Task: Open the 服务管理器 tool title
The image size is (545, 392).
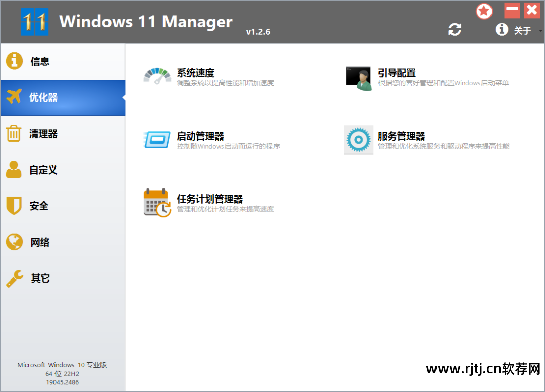Action: 402,136
